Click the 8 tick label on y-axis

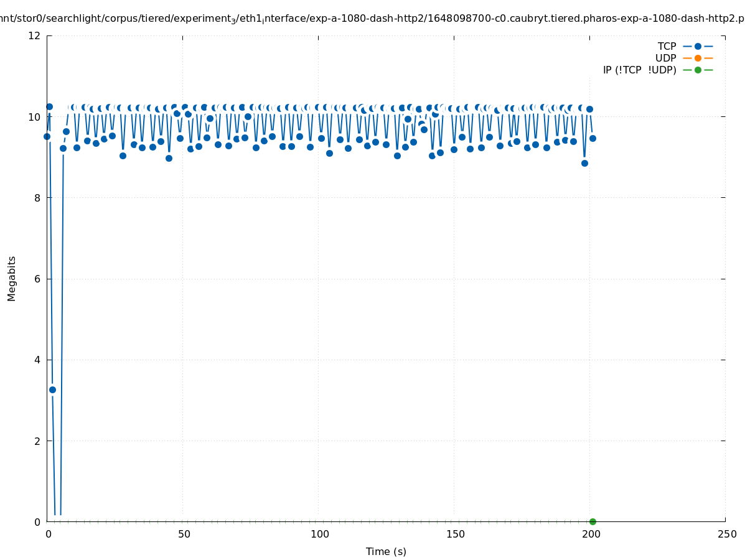[37, 198]
